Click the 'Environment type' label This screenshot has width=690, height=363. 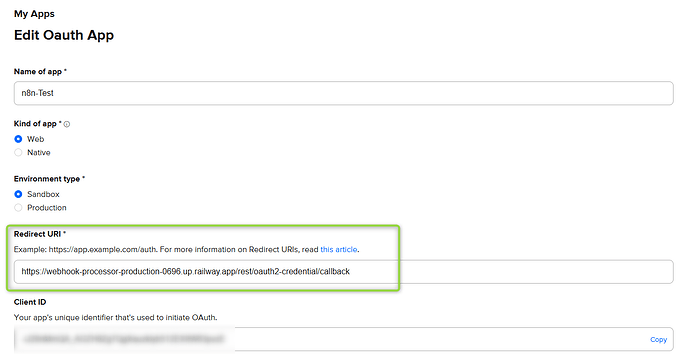tap(49, 179)
